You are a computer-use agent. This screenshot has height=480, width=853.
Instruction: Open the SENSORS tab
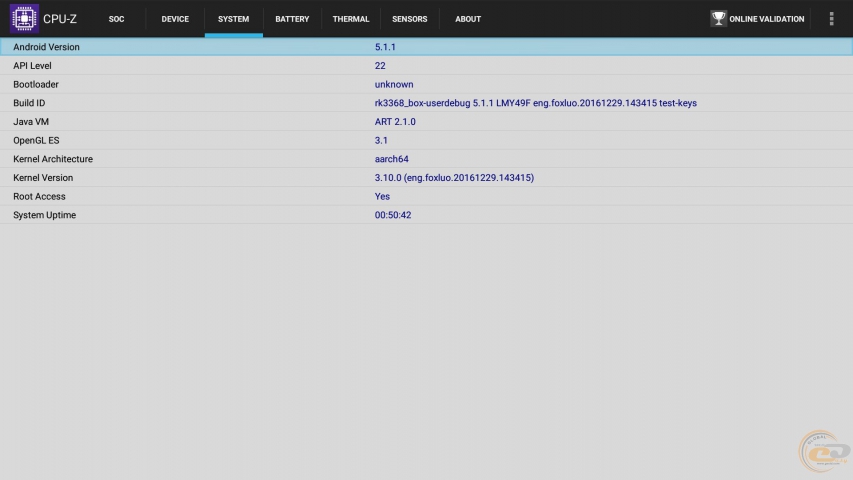coord(410,19)
